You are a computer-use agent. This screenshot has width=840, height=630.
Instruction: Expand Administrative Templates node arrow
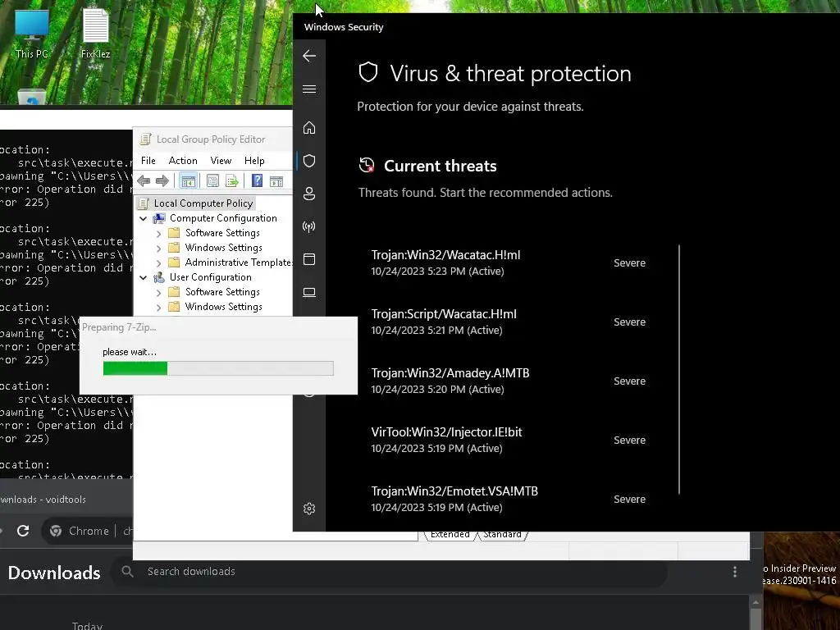158,263
